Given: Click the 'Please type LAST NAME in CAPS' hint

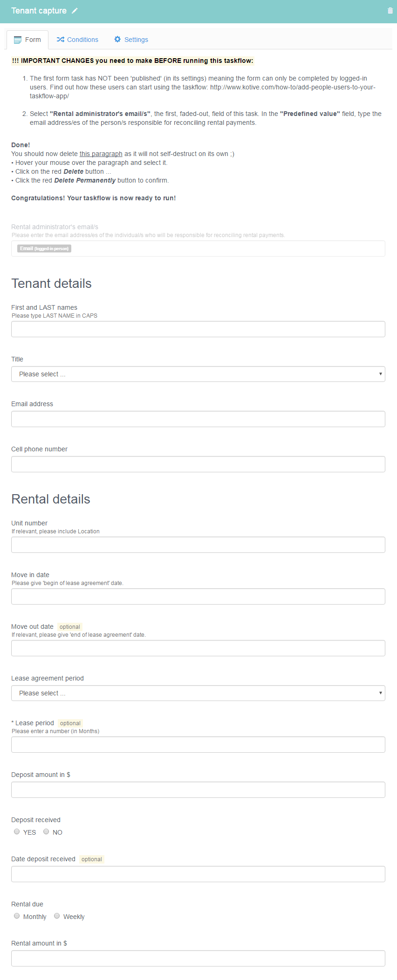Looking at the screenshot, I should tap(55, 316).
